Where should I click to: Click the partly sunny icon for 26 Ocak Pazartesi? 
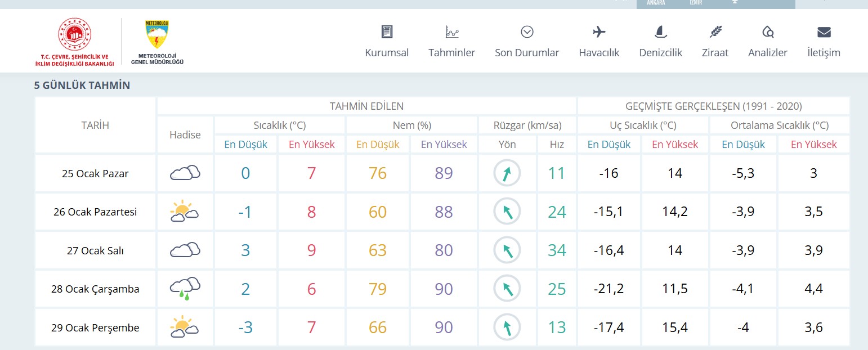coord(185,212)
